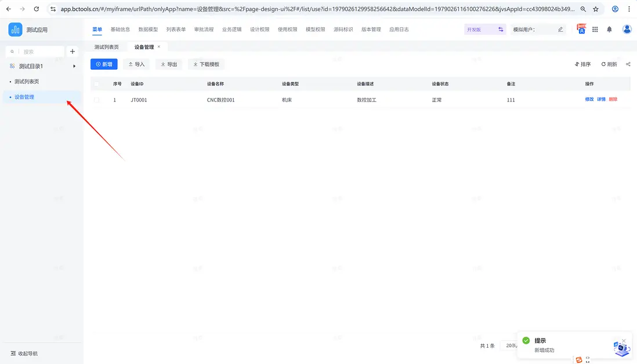Image resolution: width=637 pixels, height=364 pixels.
Task: Click the 测试应用 app logo icon
Action: (x=16, y=30)
